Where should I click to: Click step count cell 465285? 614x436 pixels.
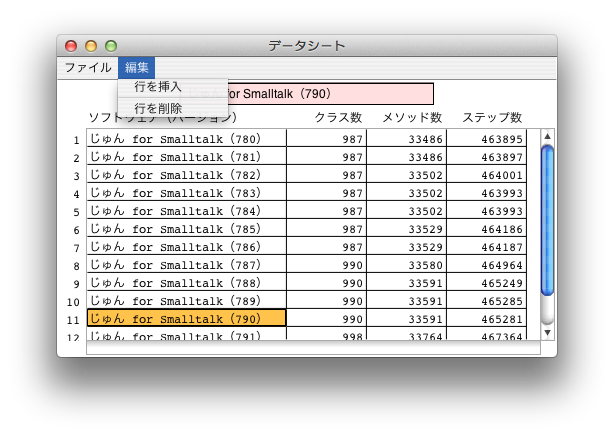point(487,301)
